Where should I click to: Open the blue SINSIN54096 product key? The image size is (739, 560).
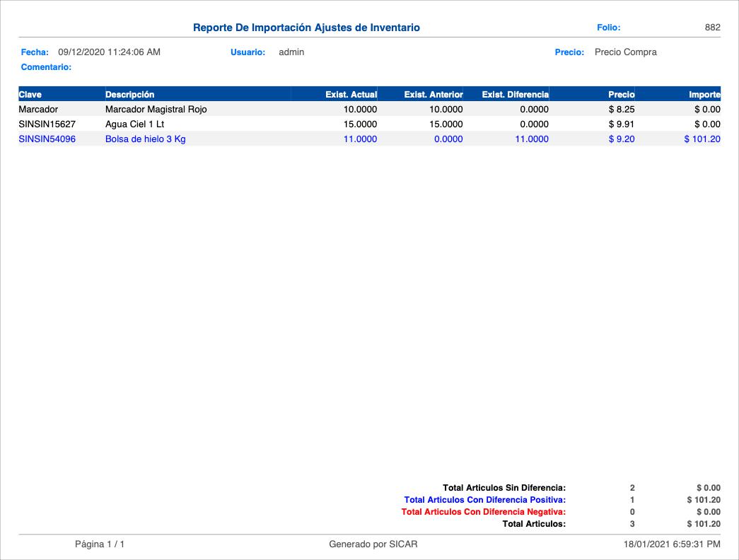click(x=47, y=139)
